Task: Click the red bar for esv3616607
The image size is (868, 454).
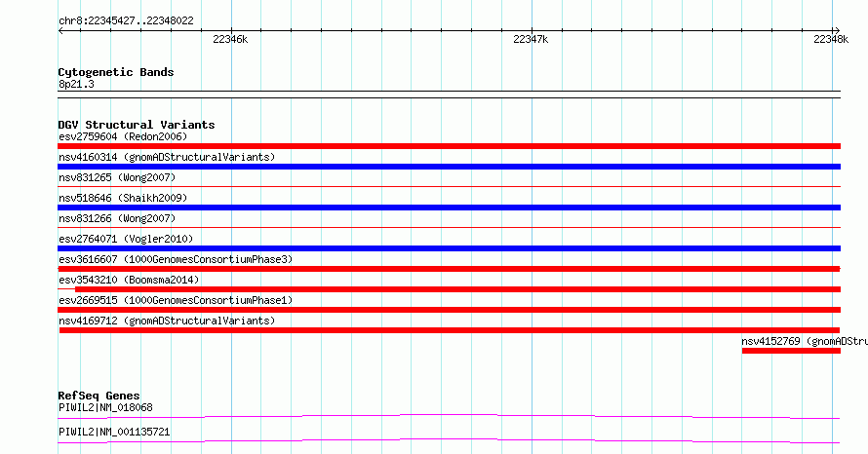Action: click(449, 269)
